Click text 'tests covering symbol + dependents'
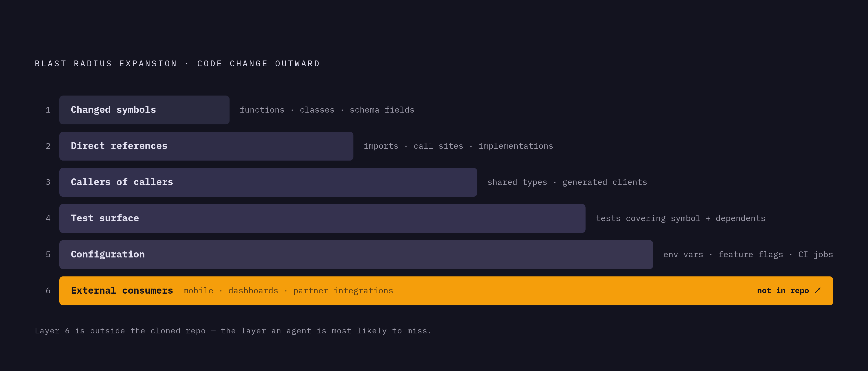 (x=680, y=218)
